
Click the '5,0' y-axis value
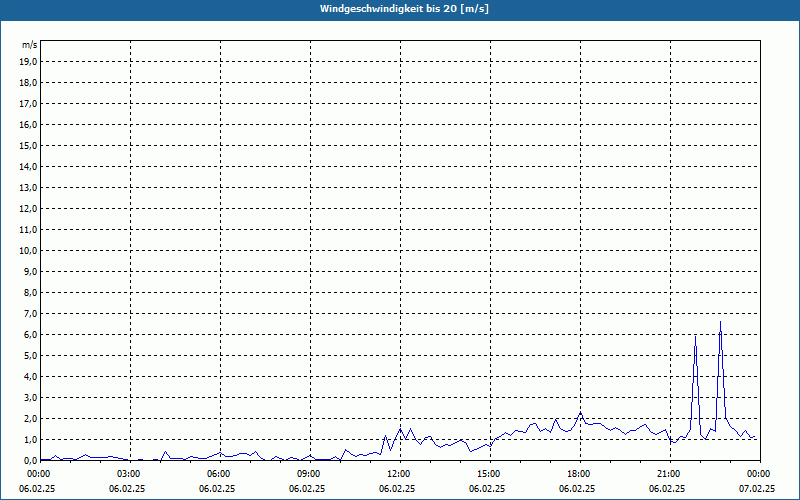(x=30, y=356)
